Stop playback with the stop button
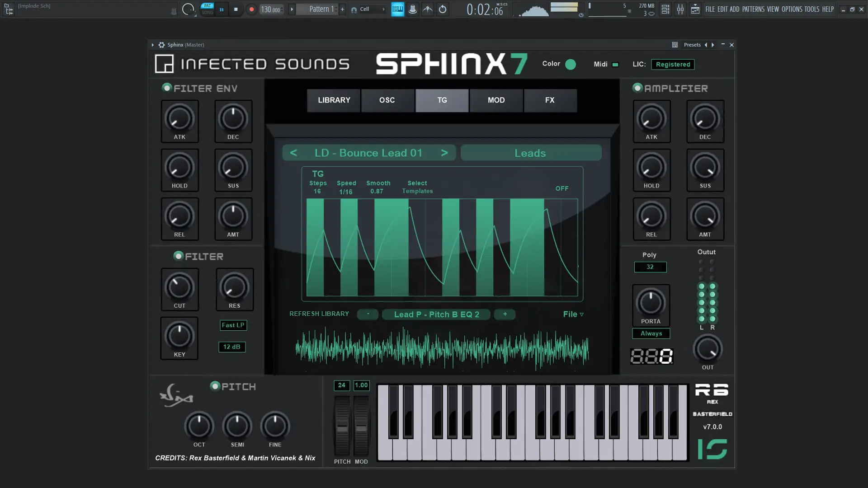Image resolution: width=868 pixels, height=488 pixels. (x=236, y=9)
